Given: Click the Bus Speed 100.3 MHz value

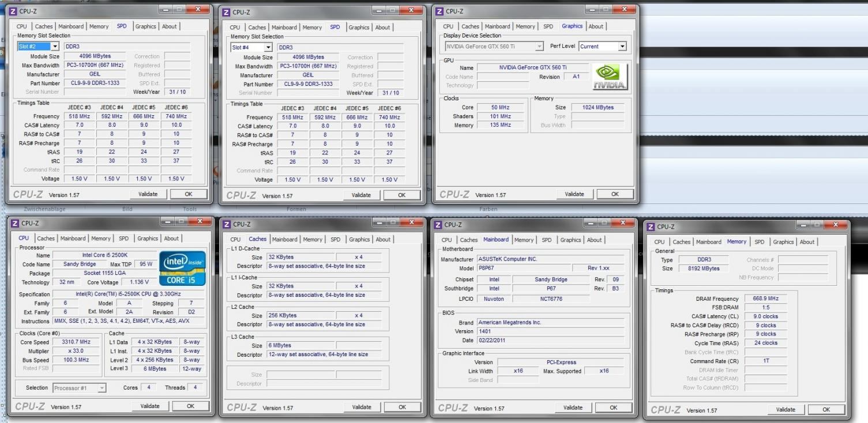Looking at the screenshot, I should click(x=76, y=360).
